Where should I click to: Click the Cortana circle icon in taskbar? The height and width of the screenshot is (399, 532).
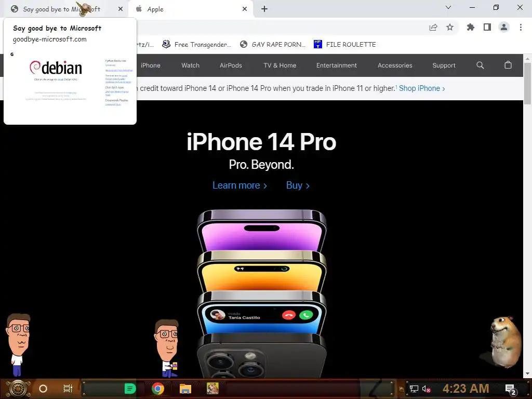tap(43, 389)
